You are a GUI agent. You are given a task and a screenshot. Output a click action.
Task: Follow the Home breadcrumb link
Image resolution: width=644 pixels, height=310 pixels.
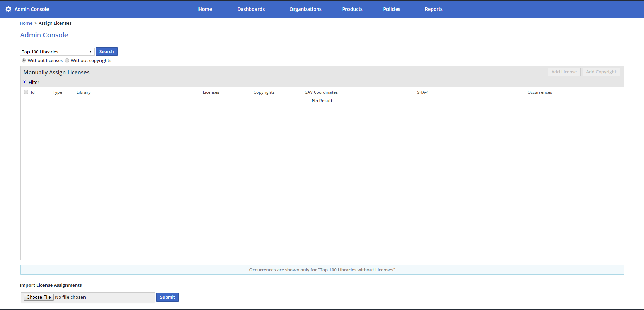pyautogui.click(x=26, y=23)
